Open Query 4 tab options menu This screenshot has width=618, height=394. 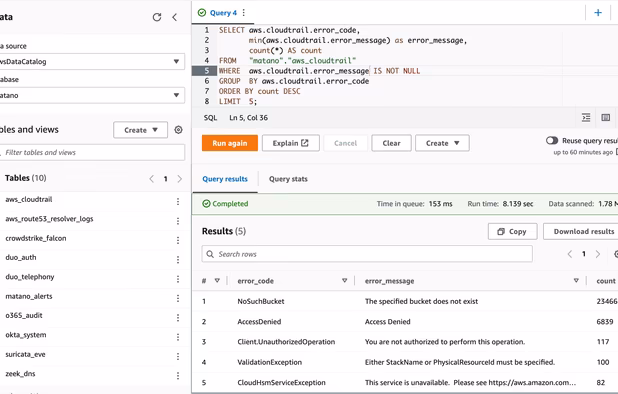(244, 13)
